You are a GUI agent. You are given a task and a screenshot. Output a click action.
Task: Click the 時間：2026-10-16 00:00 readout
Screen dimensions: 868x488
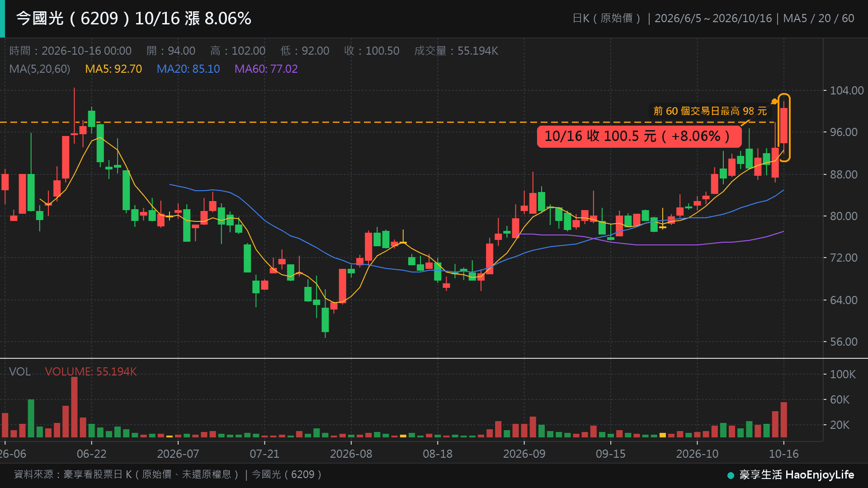71,51
